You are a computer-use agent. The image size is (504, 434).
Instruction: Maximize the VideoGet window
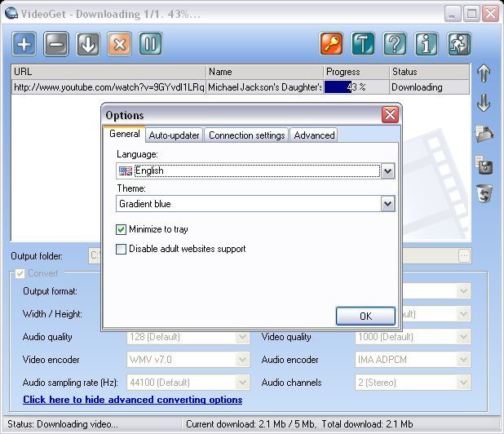point(471,14)
